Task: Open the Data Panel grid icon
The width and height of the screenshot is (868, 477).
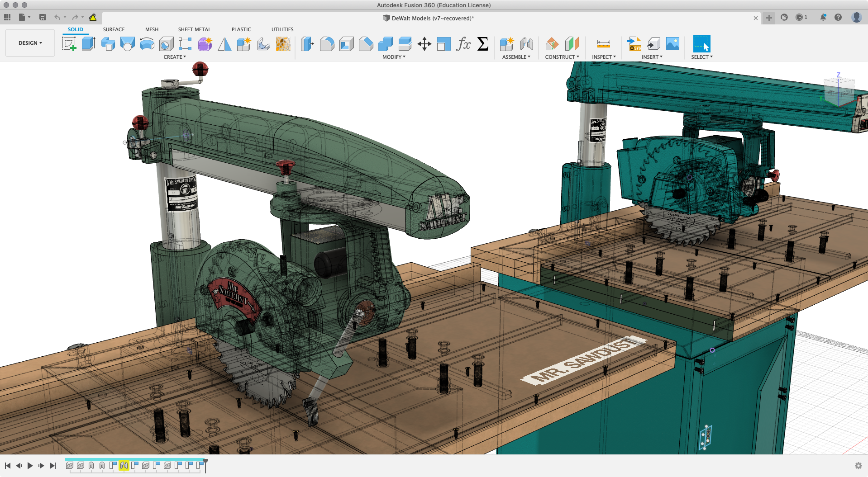Action: 7,17
